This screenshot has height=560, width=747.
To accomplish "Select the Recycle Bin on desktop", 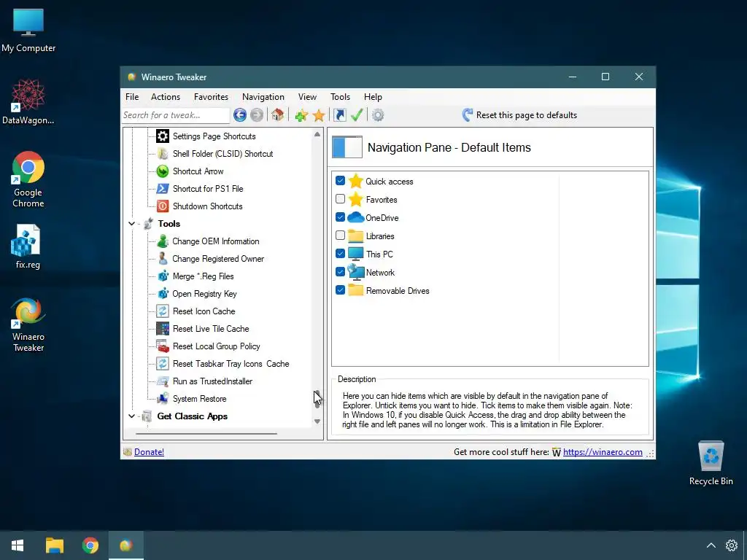I will click(x=711, y=463).
